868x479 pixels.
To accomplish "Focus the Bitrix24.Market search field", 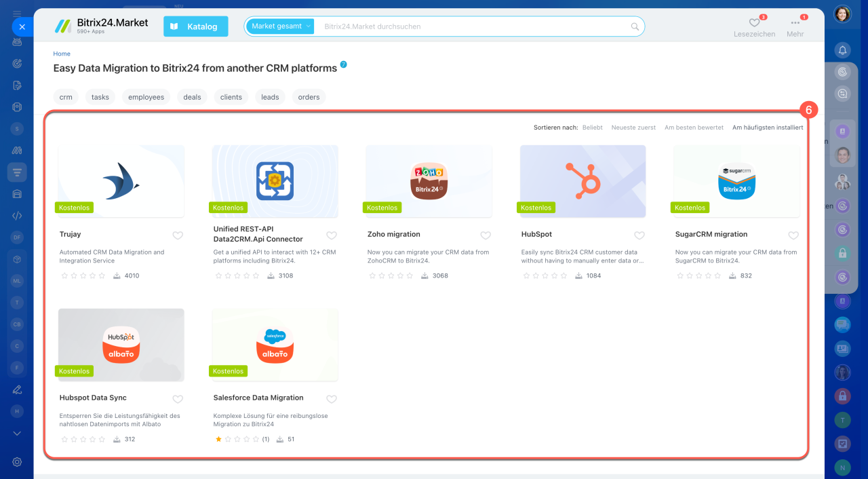I will (x=475, y=26).
